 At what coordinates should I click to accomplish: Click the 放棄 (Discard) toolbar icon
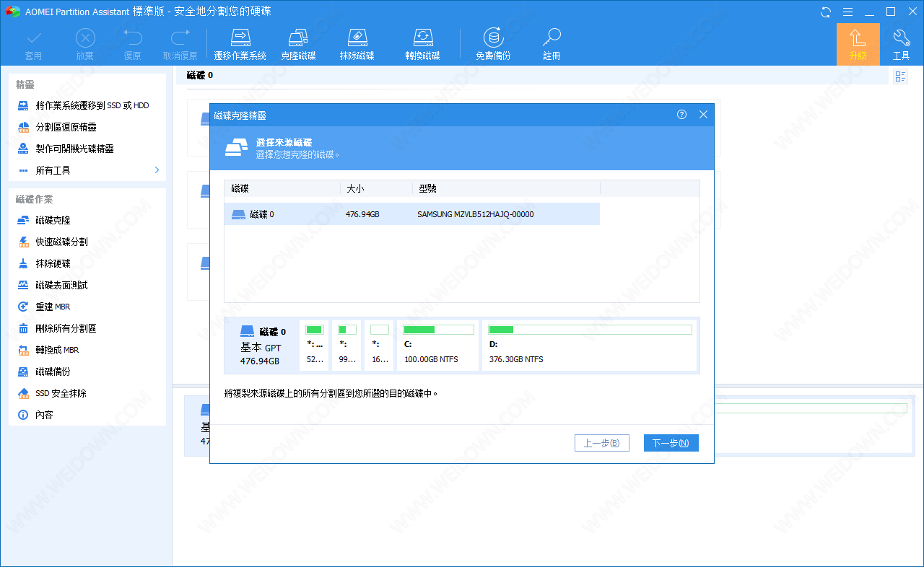click(x=85, y=44)
